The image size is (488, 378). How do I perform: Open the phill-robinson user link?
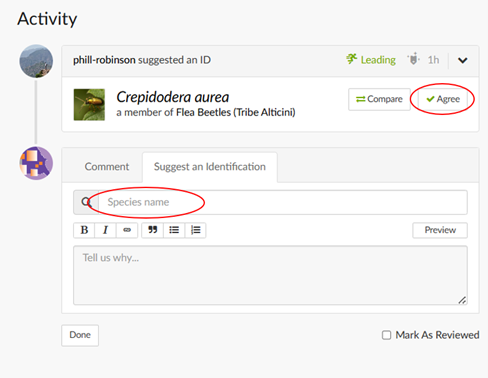click(x=104, y=60)
